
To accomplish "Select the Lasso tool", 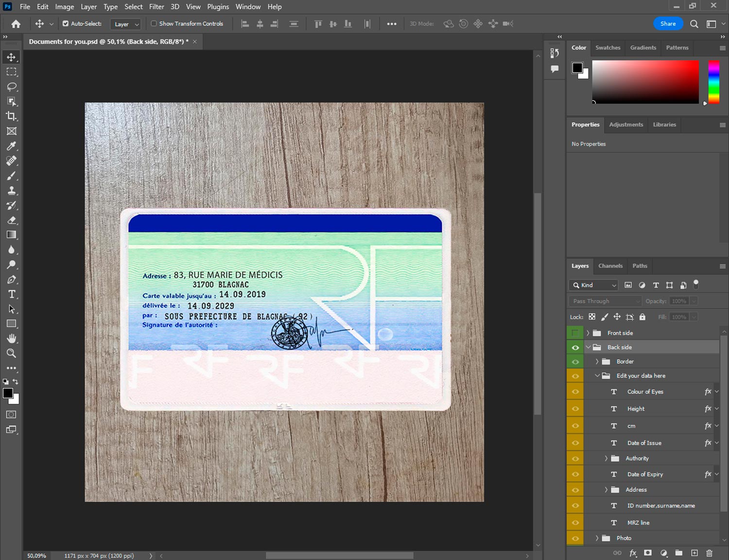I will [12, 87].
